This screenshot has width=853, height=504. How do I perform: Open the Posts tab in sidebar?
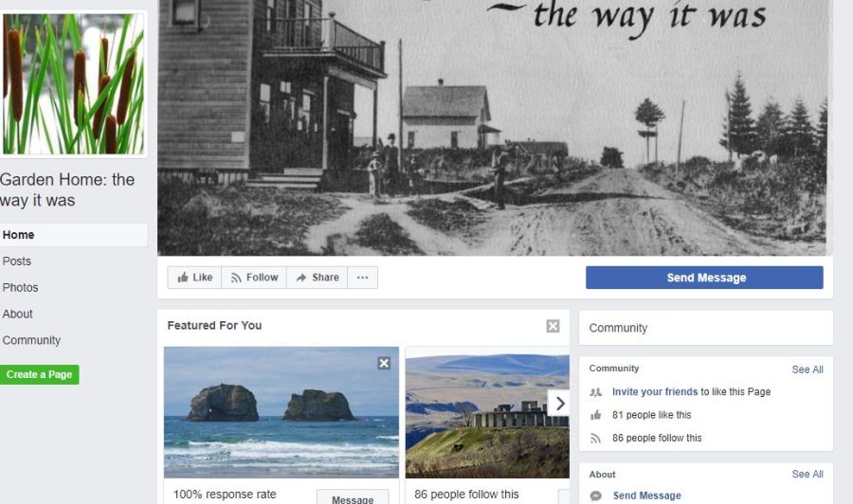(17, 261)
